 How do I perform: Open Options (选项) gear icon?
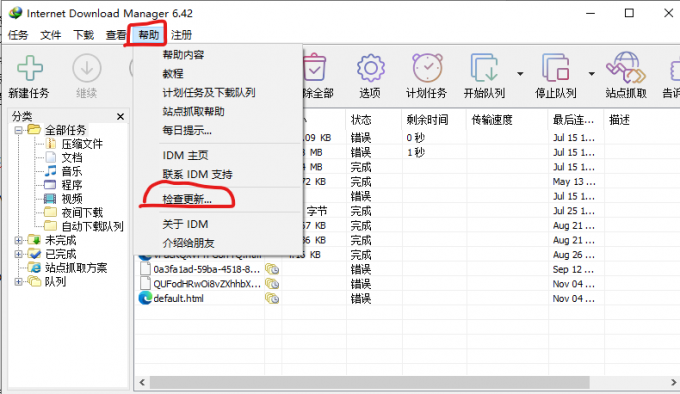pos(370,68)
